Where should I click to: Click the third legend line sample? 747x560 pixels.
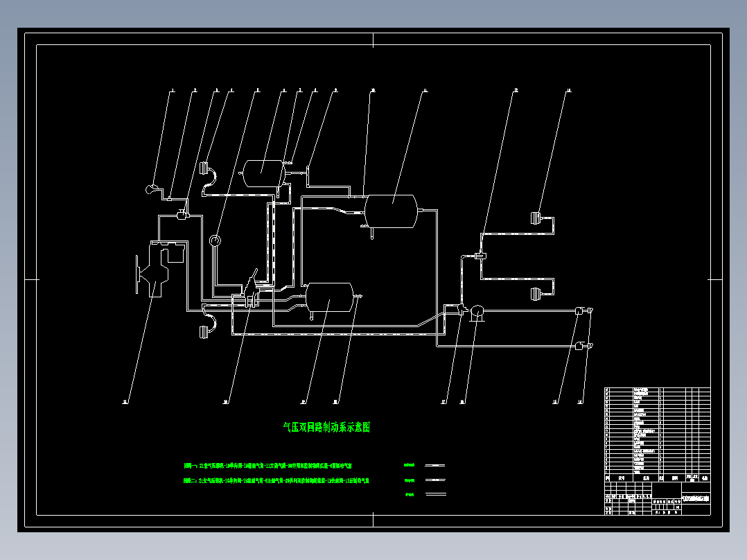(x=435, y=494)
